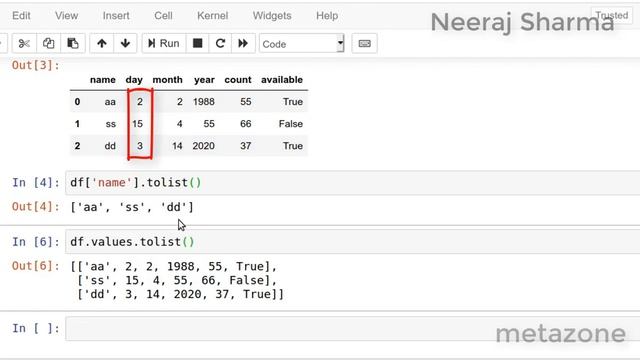This screenshot has height=360, width=640.
Task: Click the 'available' column header
Action: tap(282, 80)
